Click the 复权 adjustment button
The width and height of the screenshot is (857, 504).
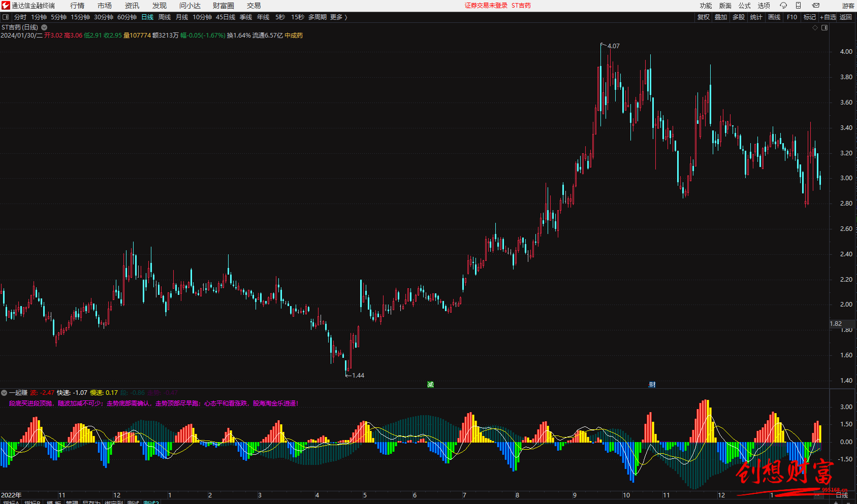703,17
